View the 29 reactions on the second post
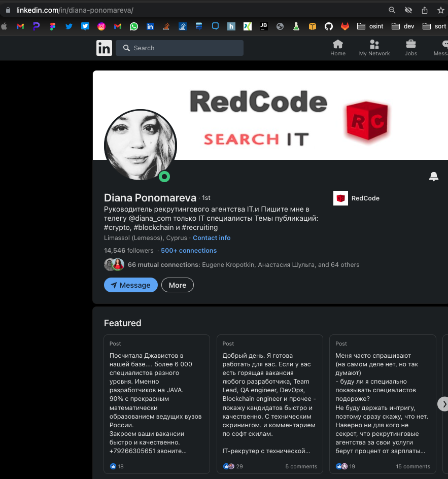The width and height of the screenshot is (448, 479). click(233, 466)
